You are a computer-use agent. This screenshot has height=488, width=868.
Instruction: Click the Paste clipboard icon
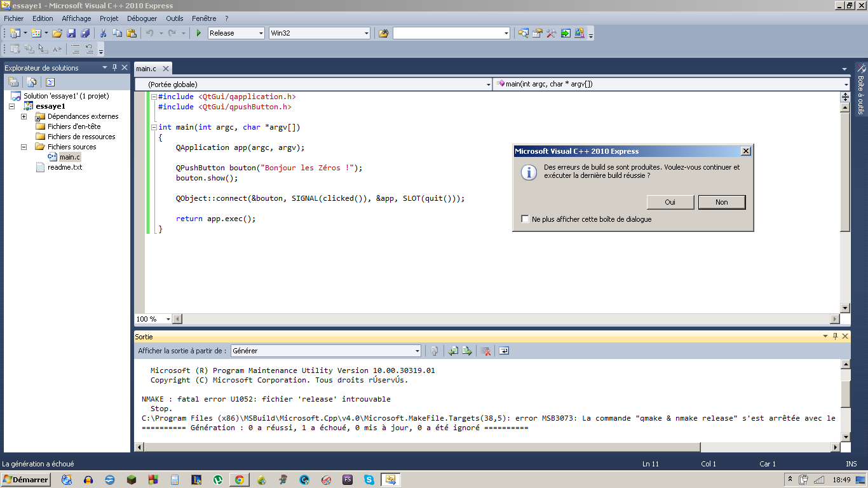point(131,33)
